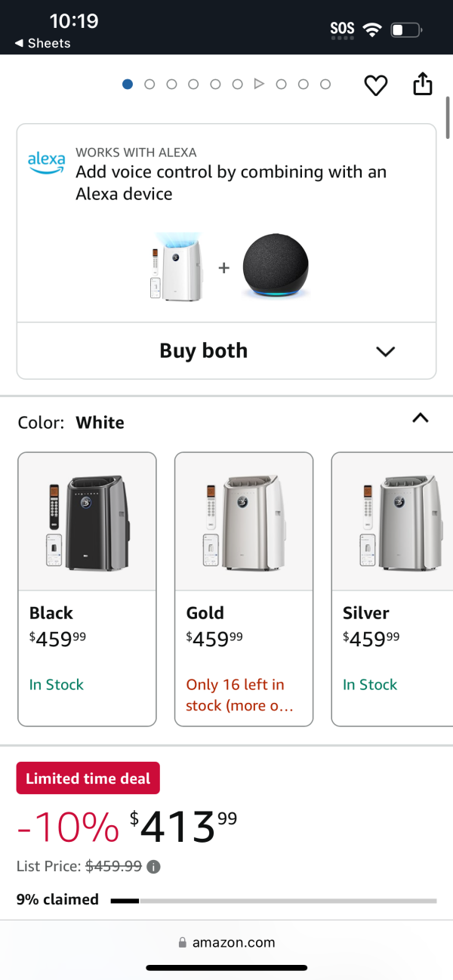
Task: Tap the share icon
Action: [x=423, y=84]
